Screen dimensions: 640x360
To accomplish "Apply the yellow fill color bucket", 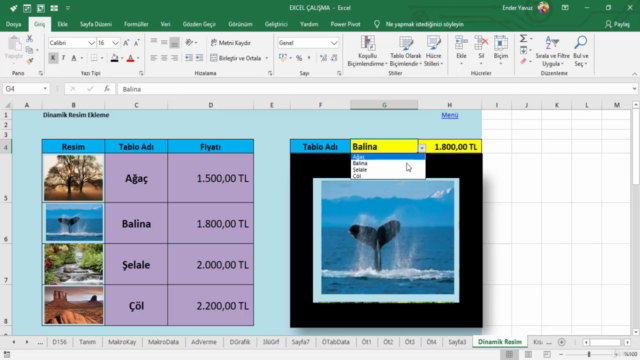I will click(115, 58).
